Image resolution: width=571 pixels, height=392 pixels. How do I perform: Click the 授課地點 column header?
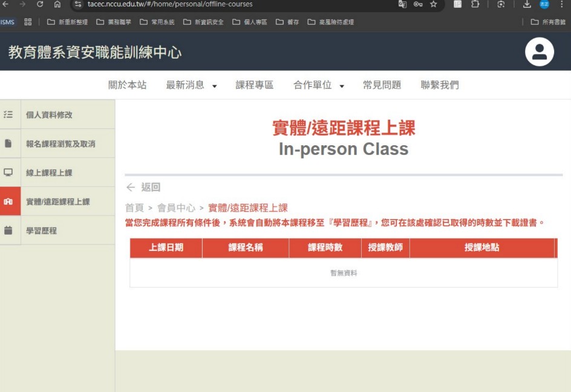click(481, 248)
